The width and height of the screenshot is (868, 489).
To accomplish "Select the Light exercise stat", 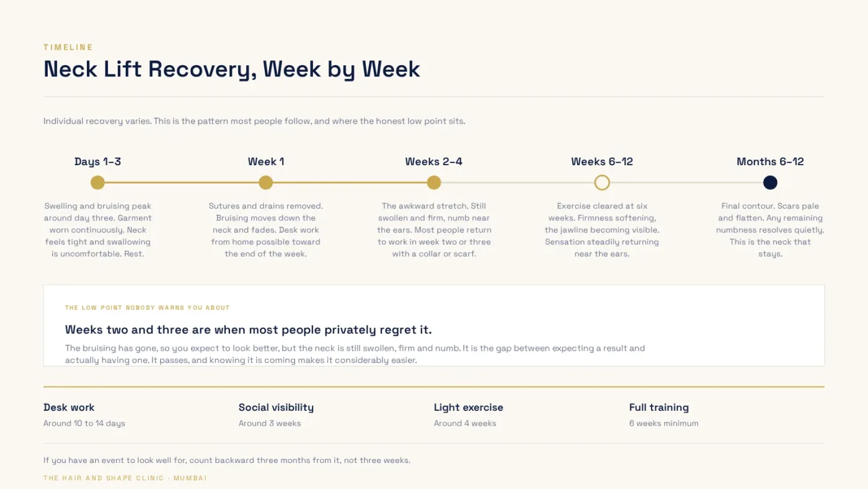I will click(x=469, y=415).
